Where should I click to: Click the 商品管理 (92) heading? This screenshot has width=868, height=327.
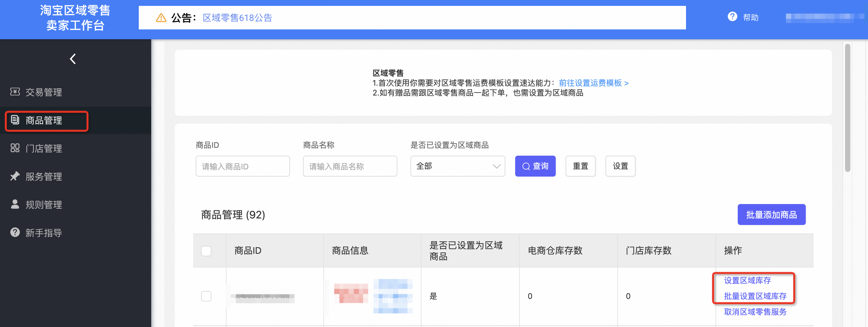pos(233,215)
